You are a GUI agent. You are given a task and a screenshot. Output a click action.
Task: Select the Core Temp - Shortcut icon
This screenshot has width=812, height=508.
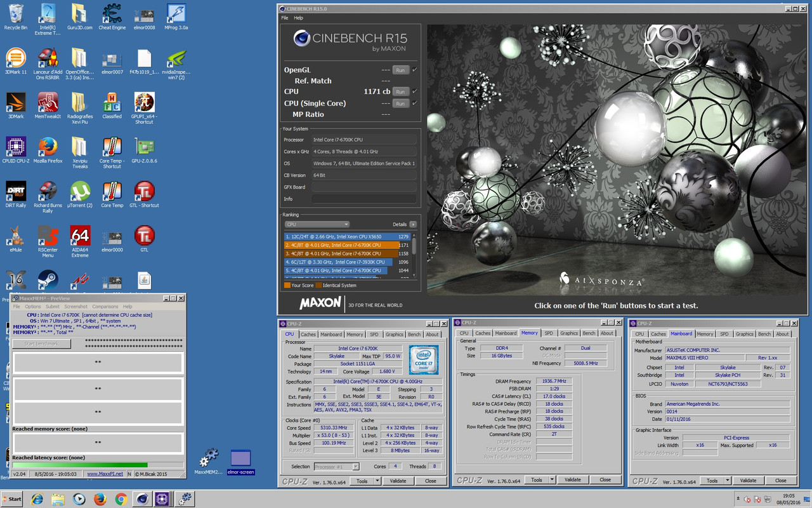(x=112, y=152)
